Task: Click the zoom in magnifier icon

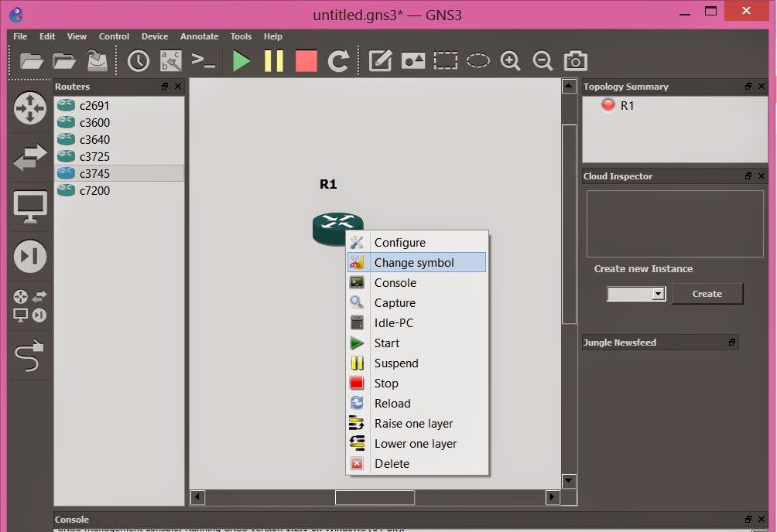Action: (x=511, y=61)
